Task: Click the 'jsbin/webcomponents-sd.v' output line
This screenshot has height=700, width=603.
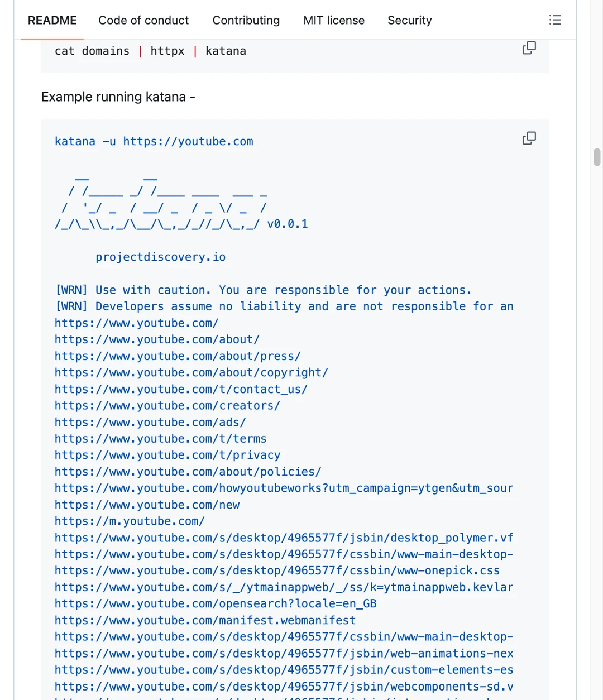Action: coord(284,686)
